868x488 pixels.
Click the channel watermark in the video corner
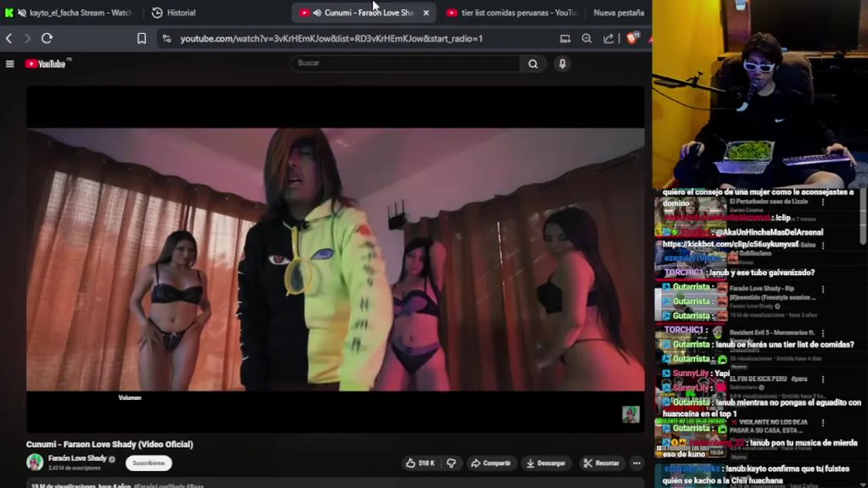click(631, 414)
